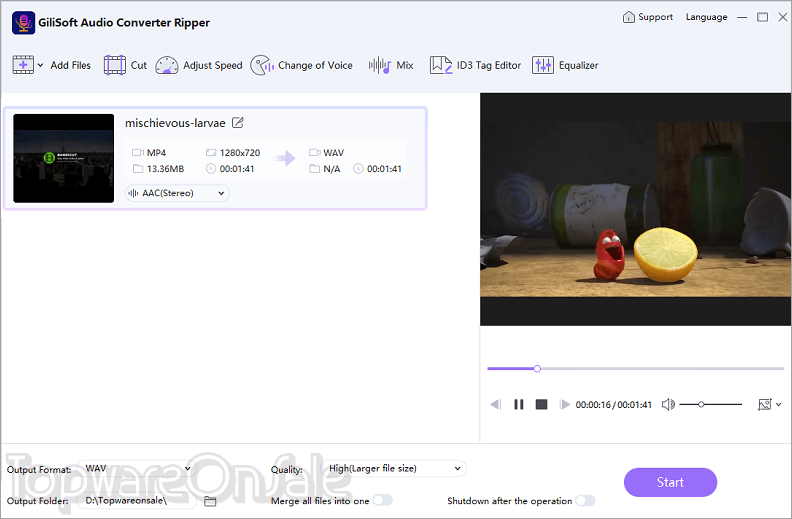This screenshot has width=792, height=519.
Task: Stop the video playback
Action: [x=541, y=404]
